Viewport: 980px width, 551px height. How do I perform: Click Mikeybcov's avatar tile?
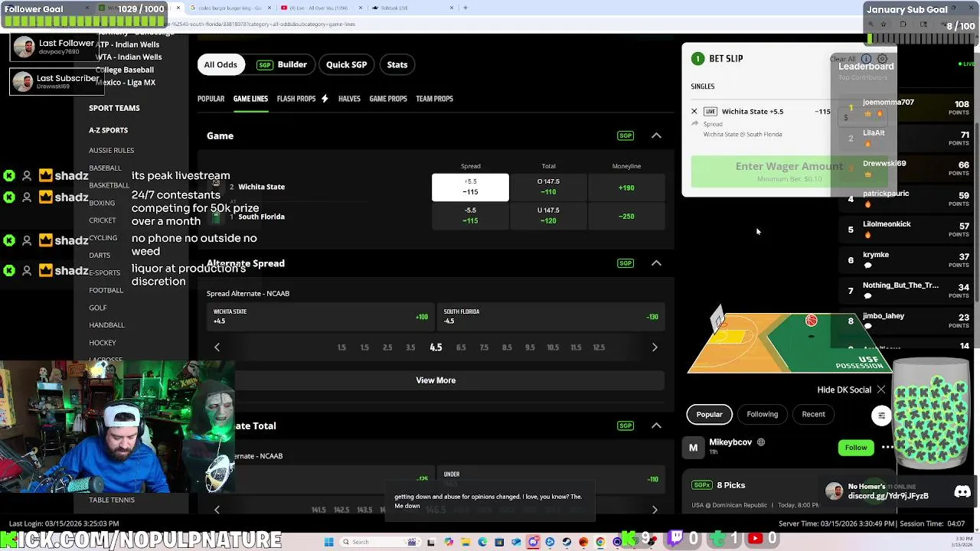[x=693, y=448]
